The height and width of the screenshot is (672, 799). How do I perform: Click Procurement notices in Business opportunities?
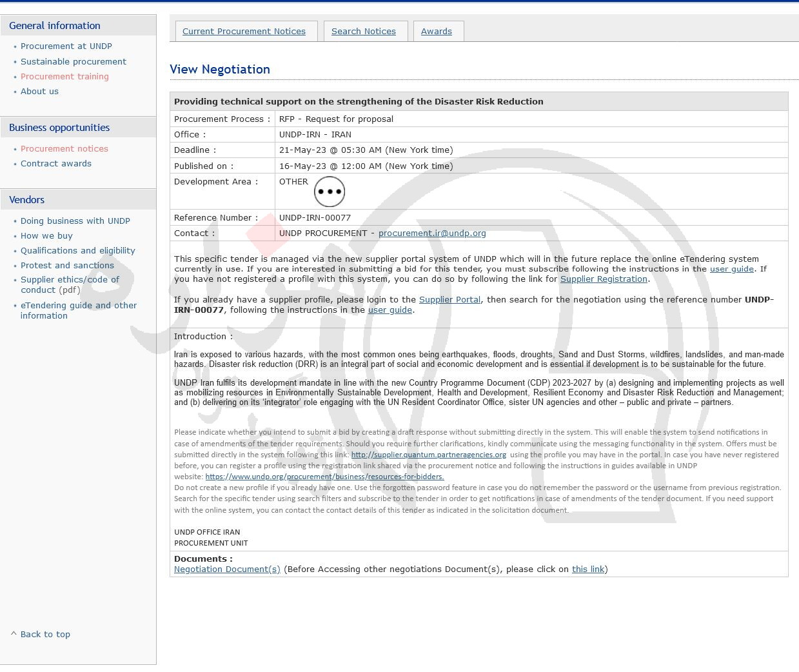[64, 149]
